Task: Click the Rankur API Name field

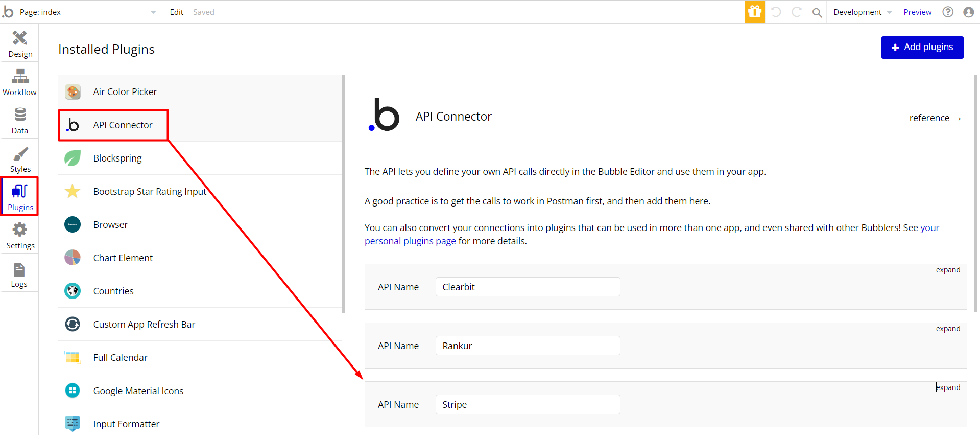Action: [528, 346]
